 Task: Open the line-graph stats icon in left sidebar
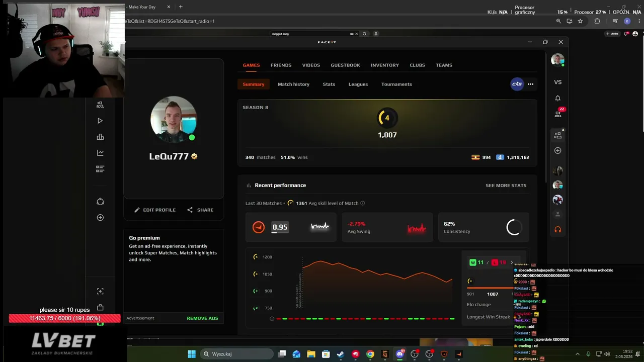(x=100, y=153)
